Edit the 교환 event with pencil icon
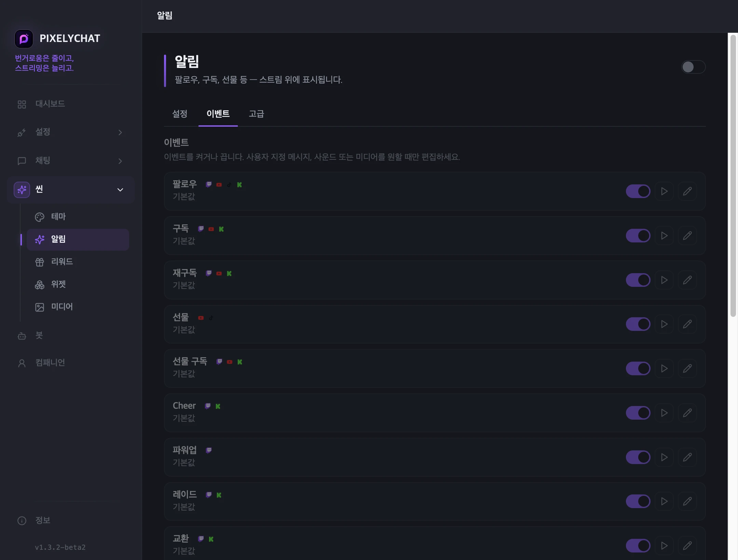The height and width of the screenshot is (560, 738). click(687, 546)
